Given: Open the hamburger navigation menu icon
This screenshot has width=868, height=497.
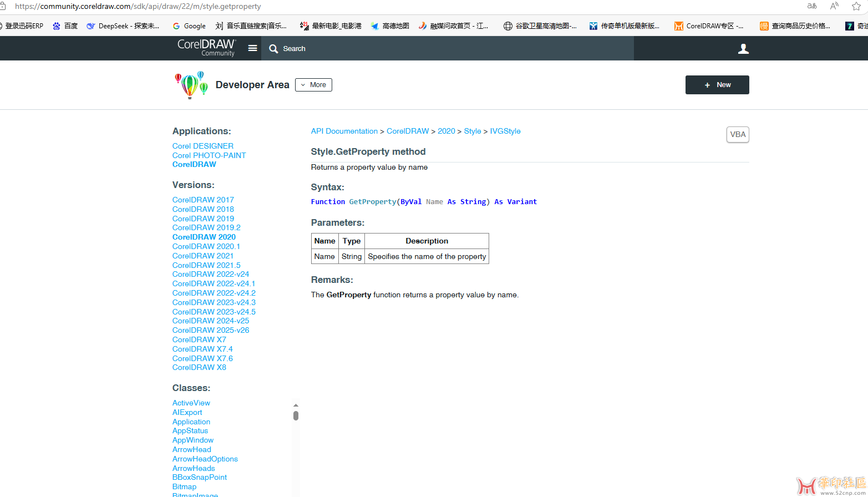Looking at the screenshot, I should coord(252,48).
